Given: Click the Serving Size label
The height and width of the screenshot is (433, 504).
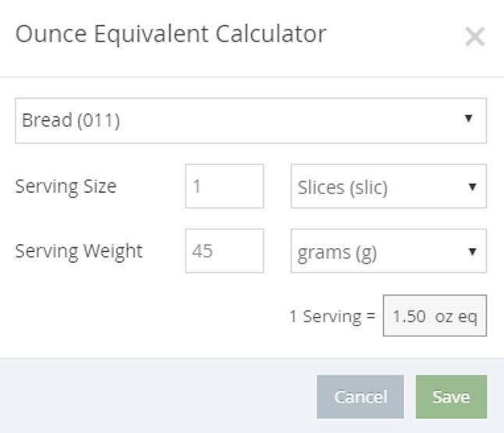Looking at the screenshot, I should click(66, 186).
